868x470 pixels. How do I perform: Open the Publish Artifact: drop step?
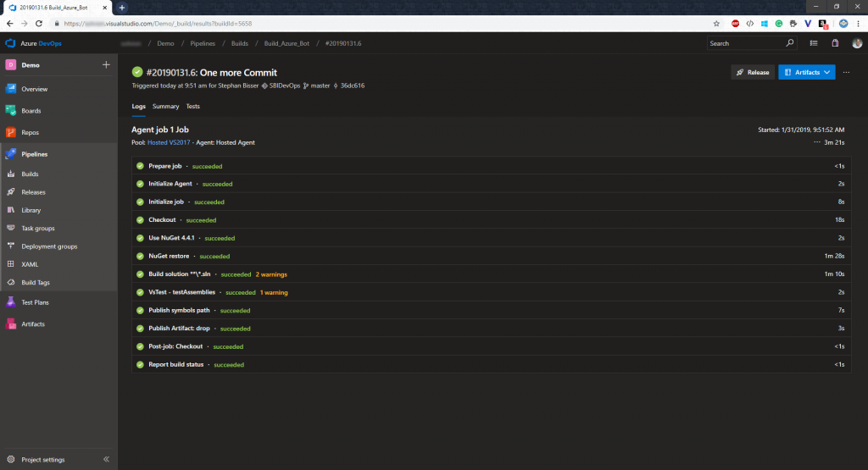tap(491, 329)
